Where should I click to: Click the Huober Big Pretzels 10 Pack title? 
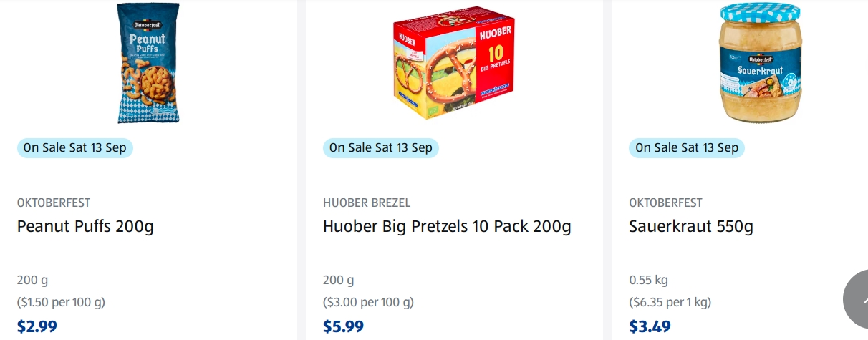click(x=447, y=227)
